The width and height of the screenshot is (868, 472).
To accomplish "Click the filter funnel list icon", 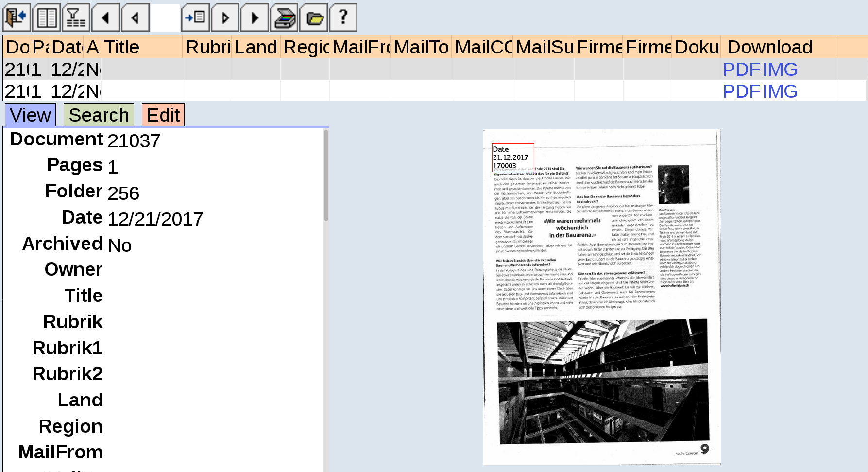I will click(76, 18).
